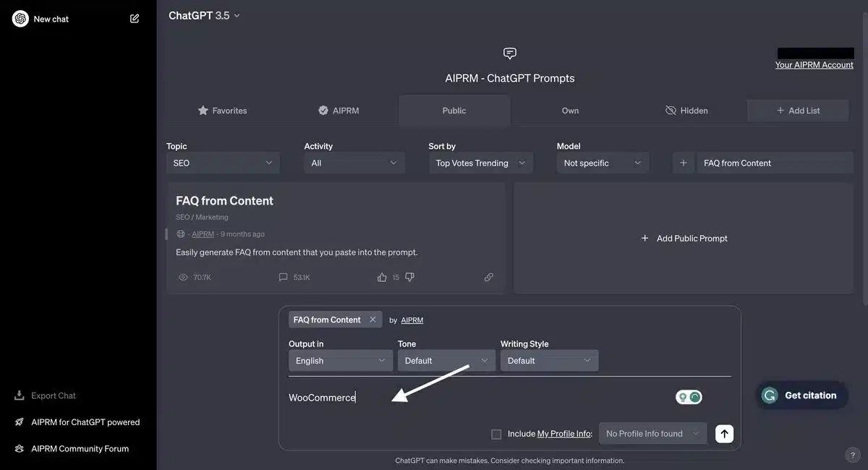Screen dimensions: 868x470
Task: Switch to the Own tab
Action: point(570,111)
